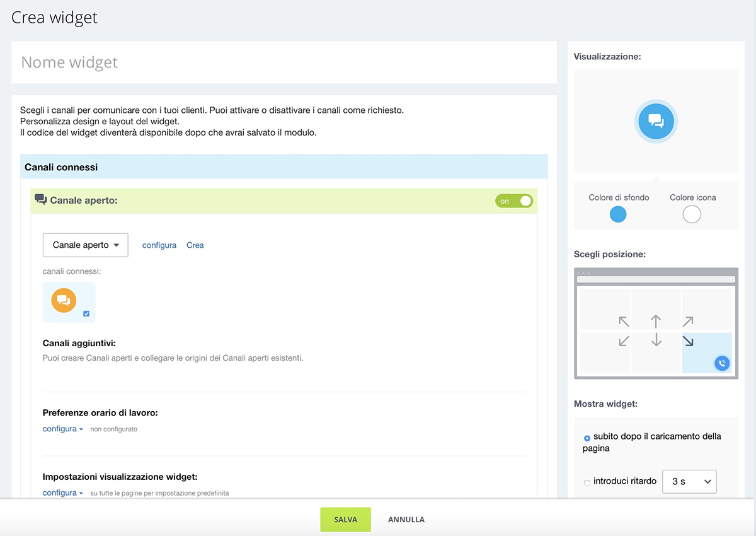Choose the down arrow position
Screen dimensions: 756x536
click(656, 340)
